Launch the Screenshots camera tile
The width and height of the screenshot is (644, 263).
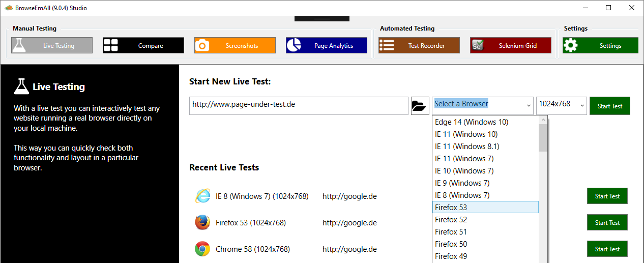pyautogui.click(x=235, y=45)
